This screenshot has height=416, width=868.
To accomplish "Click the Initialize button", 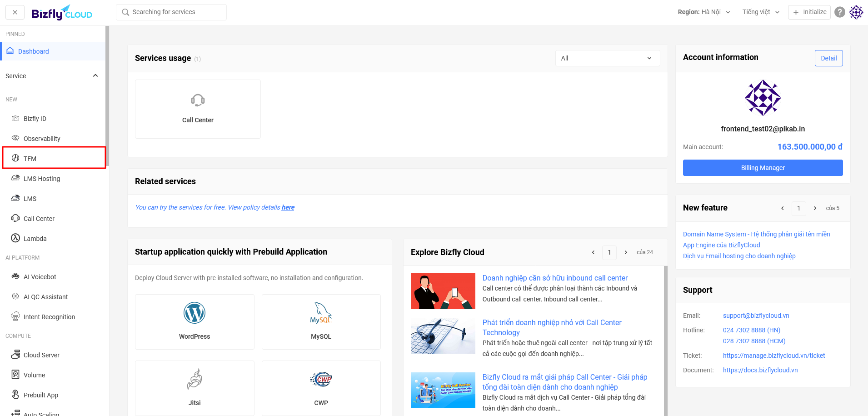I will 809,12.
